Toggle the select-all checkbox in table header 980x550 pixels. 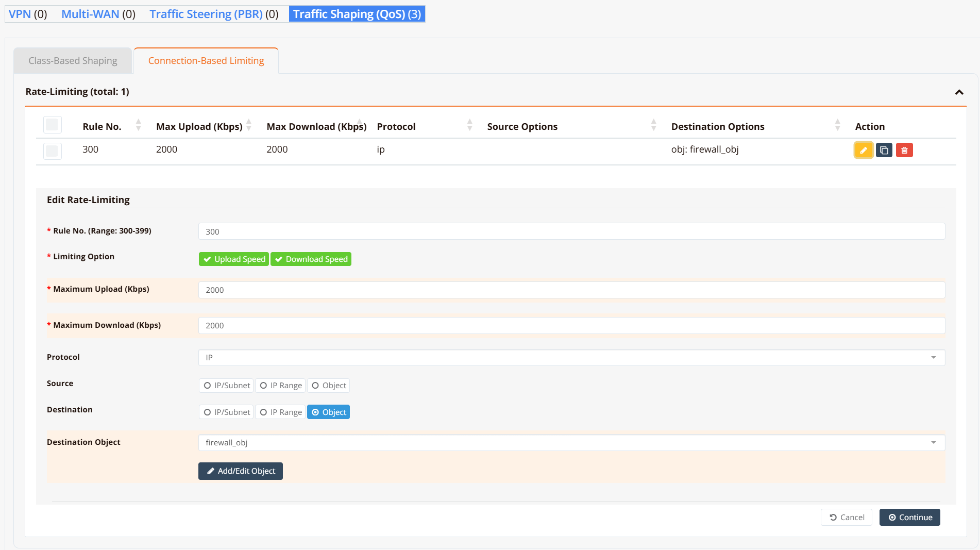click(x=52, y=125)
